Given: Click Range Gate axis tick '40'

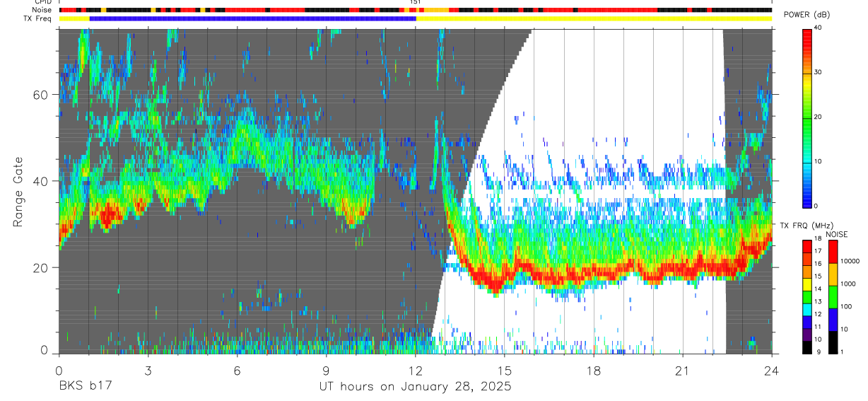Looking at the screenshot, I should click(x=40, y=181).
